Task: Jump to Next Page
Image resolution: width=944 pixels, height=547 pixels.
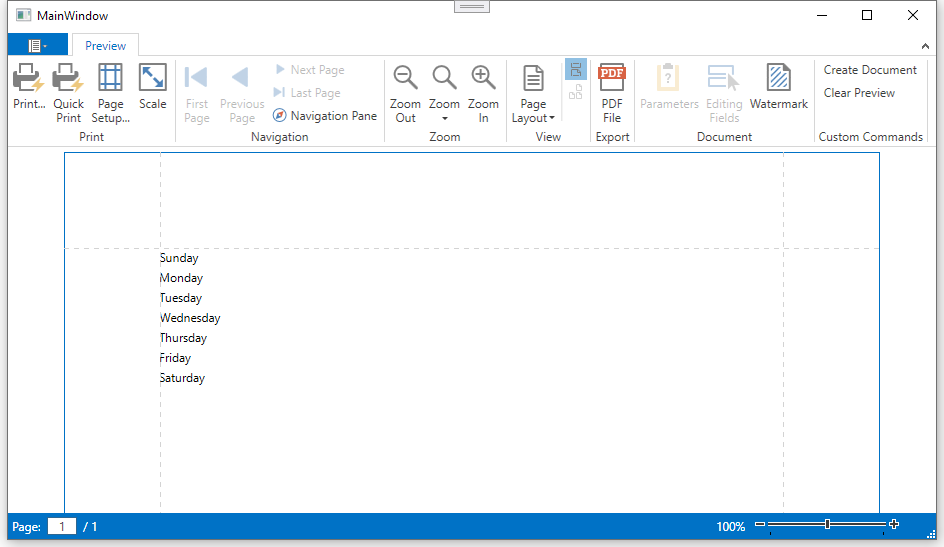Action: (309, 70)
